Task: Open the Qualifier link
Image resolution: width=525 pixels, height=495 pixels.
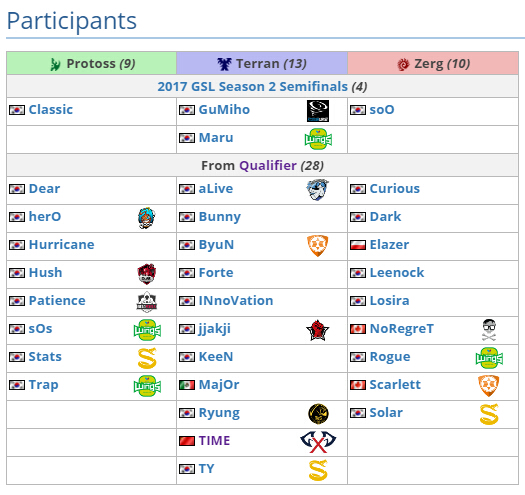Action: [268, 166]
